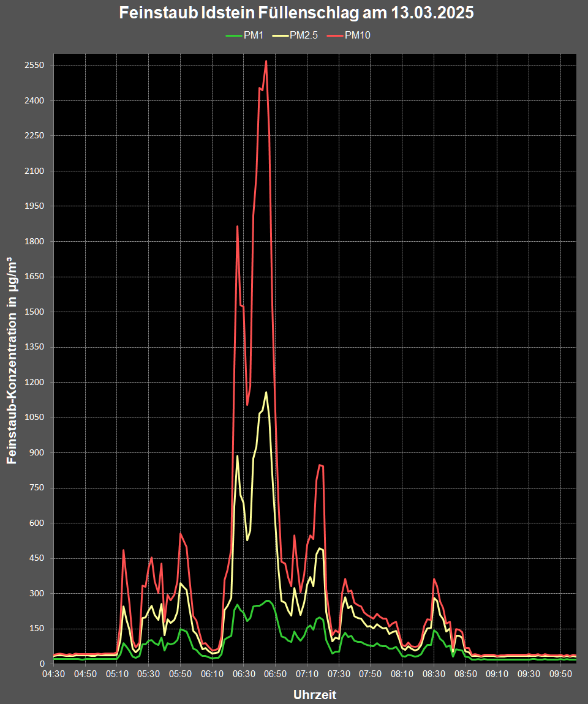Select the chart title Feinstaub Idstein Füllenschlag
588x704 pixels.
tap(296, 13)
